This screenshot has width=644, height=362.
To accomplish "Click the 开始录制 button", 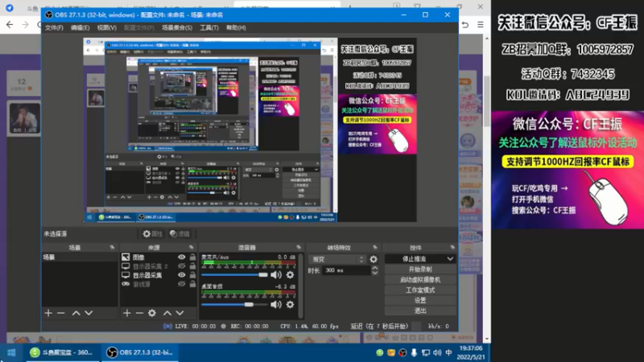I will [x=420, y=269].
